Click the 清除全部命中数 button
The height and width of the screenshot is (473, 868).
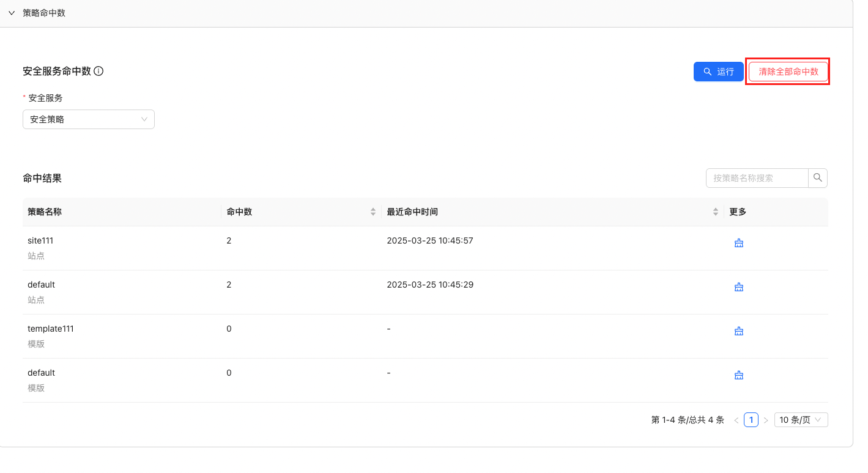(x=788, y=72)
